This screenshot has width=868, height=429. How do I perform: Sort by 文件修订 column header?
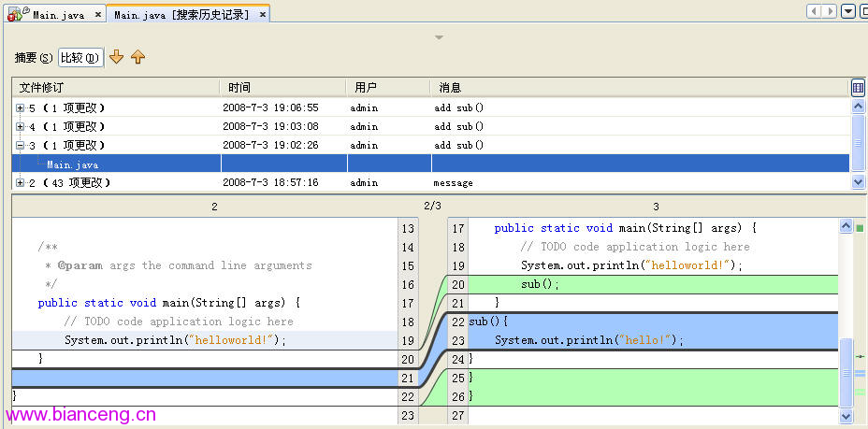[116, 87]
